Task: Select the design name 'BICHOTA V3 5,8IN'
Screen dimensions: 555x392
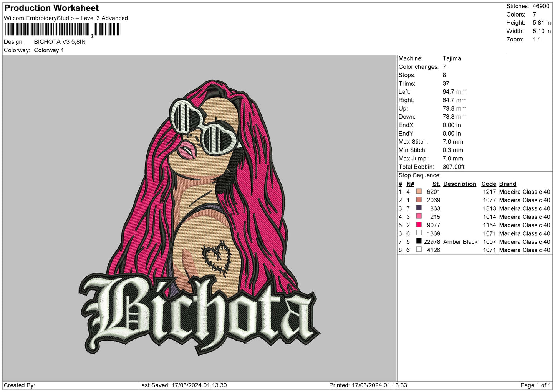Action: click(x=60, y=42)
